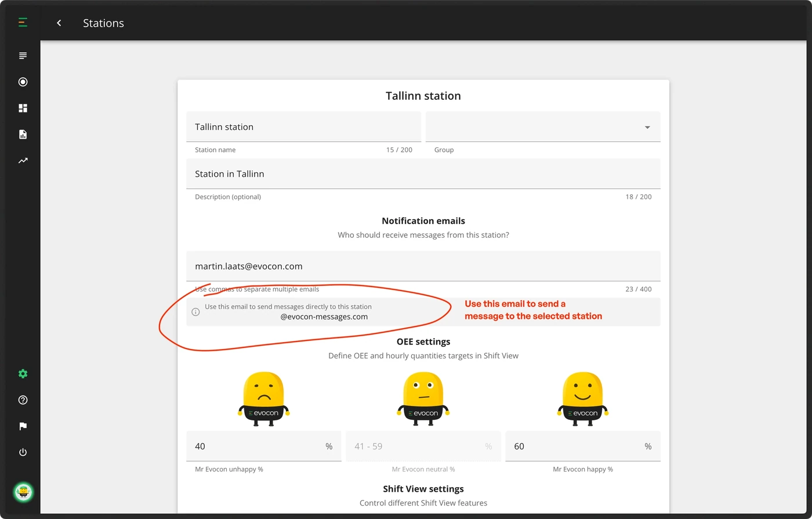
Task: Click the neutral Mr Evocon mascot
Action: click(x=423, y=399)
